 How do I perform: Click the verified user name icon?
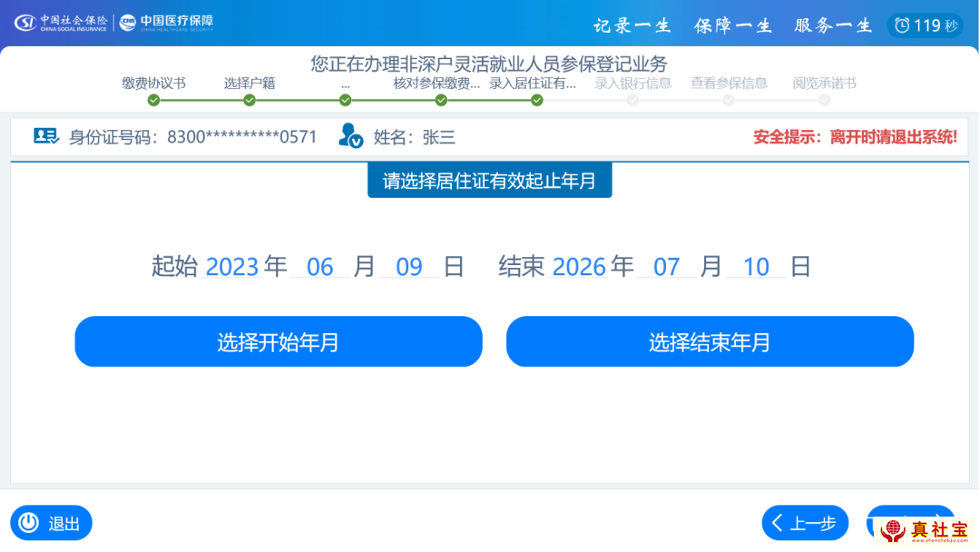(350, 136)
